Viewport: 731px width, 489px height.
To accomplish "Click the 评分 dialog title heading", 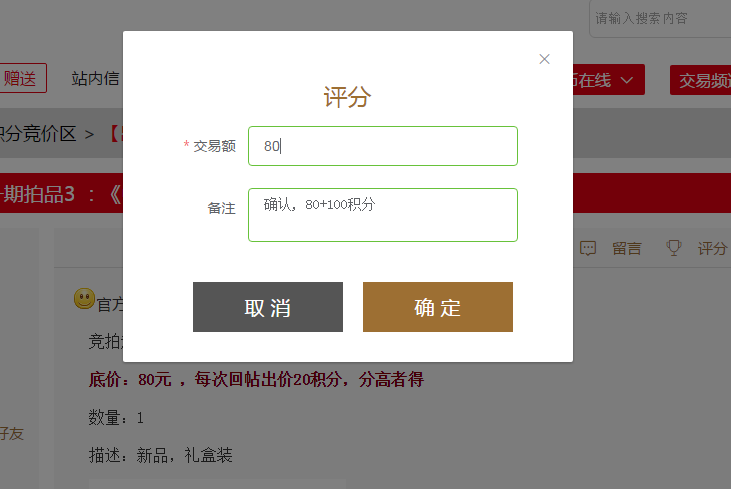I will coord(347,97).
